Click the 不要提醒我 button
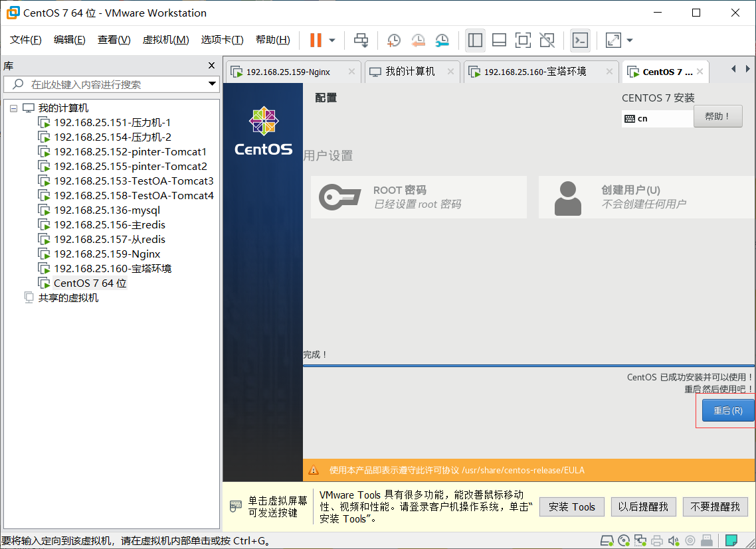This screenshot has height=549, width=756. [715, 507]
